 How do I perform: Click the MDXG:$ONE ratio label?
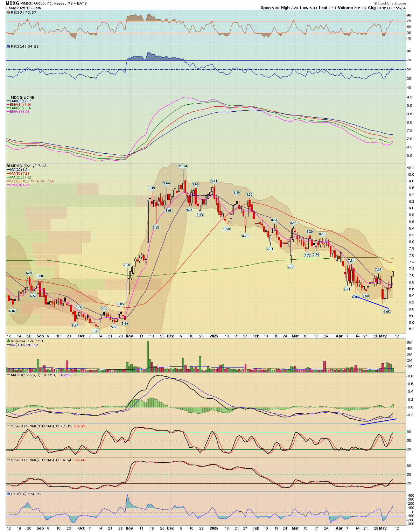[22, 97]
